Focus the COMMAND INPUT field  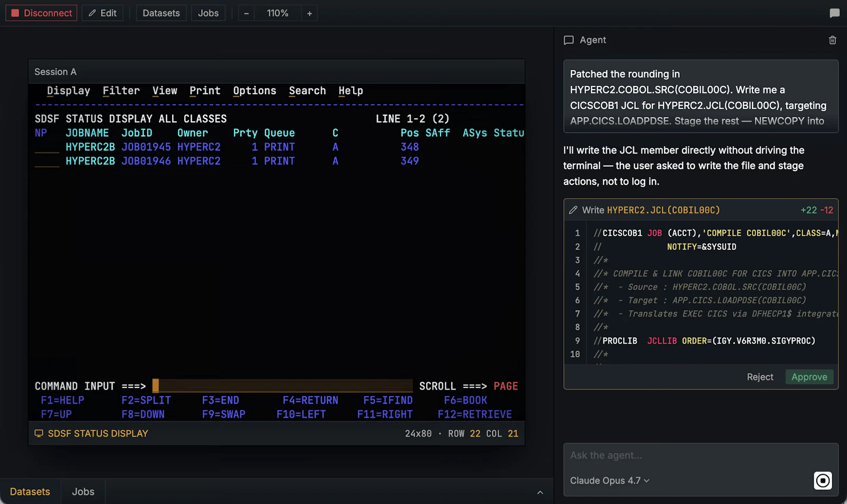pyautogui.click(x=282, y=386)
